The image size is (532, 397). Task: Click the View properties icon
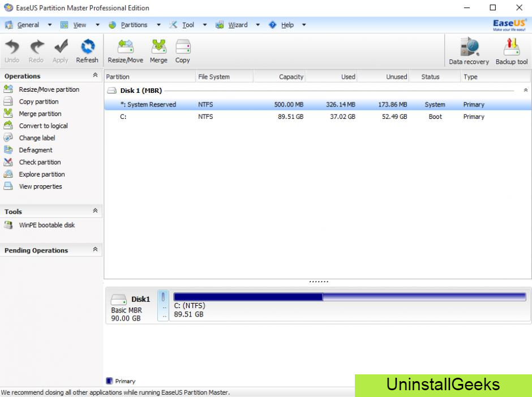[8, 186]
